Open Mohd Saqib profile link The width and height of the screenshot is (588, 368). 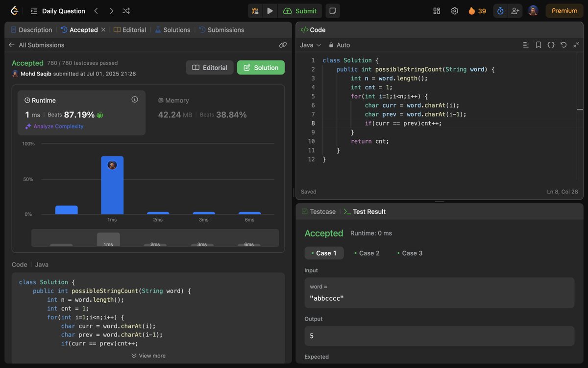tap(36, 74)
